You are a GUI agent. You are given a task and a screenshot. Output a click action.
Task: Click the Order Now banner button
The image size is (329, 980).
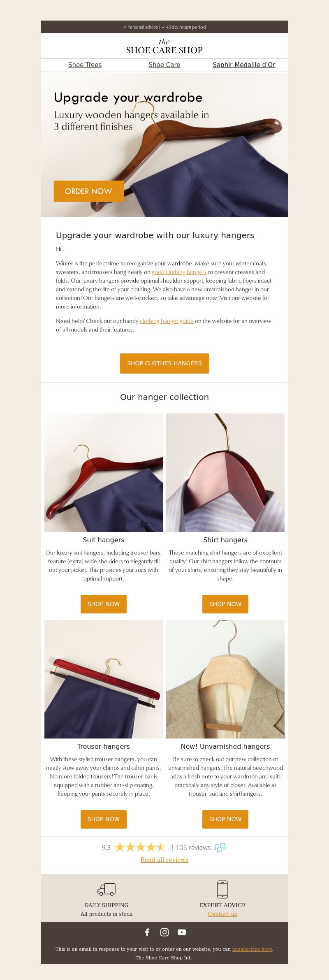coord(89,191)
